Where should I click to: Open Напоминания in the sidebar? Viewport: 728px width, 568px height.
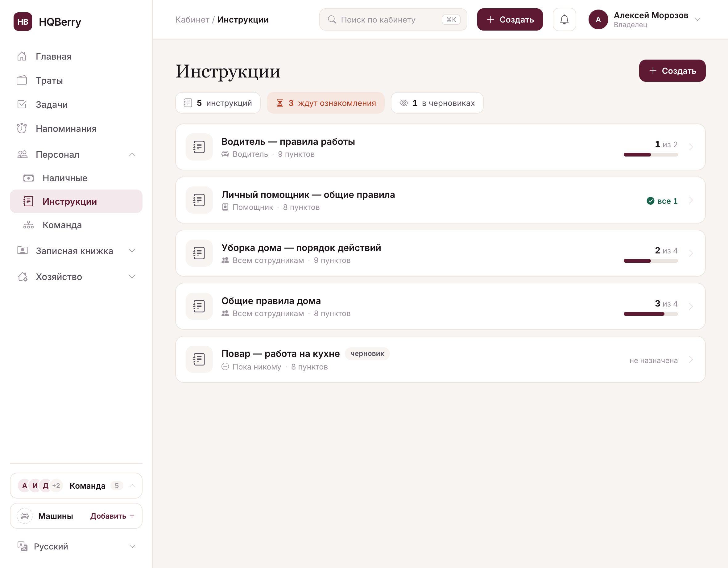coord(76,128)
